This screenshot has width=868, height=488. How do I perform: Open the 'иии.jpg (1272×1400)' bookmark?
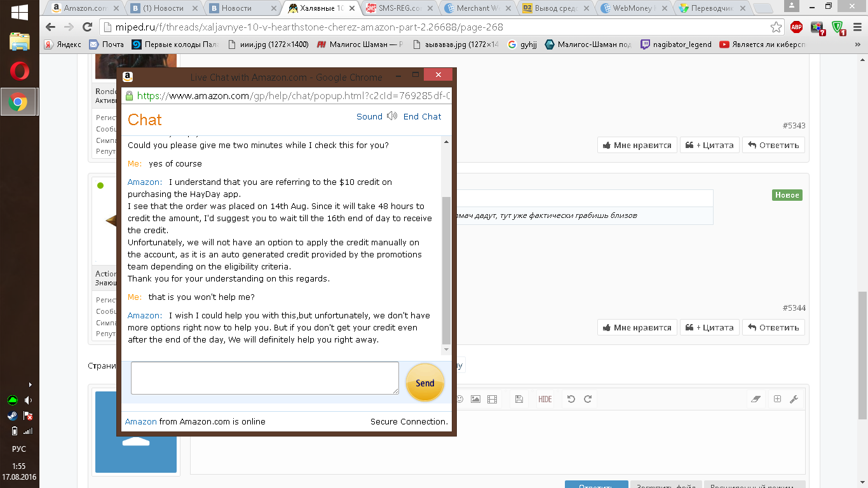268,44
